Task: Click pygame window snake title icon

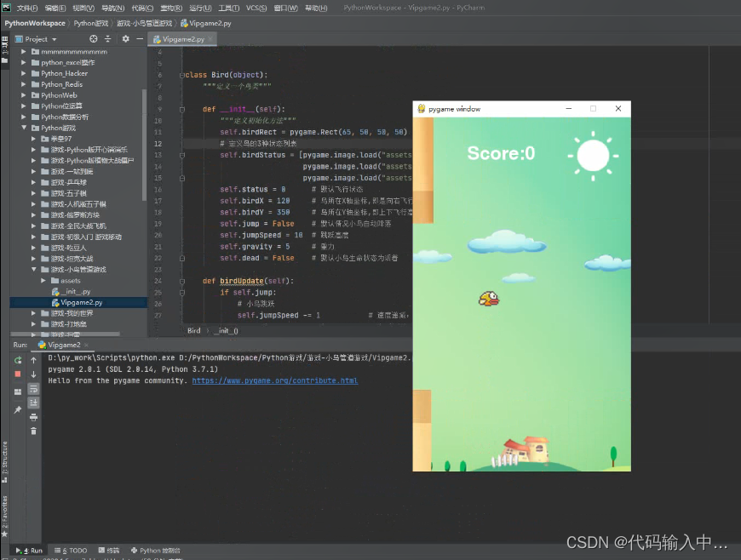Action: tap(421, 109)
